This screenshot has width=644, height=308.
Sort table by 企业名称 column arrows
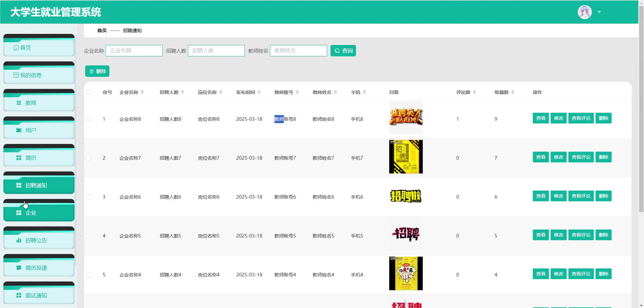(142, 92)
